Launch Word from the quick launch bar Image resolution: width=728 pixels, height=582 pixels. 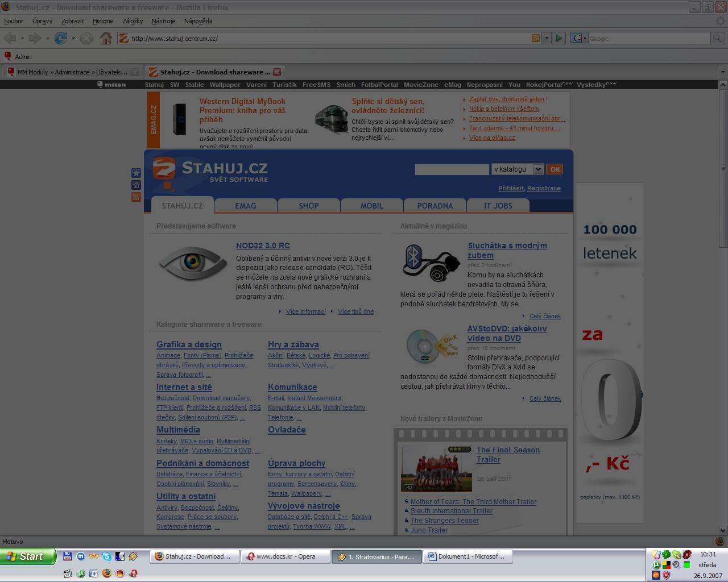pyautogui.click(x=93, y=573)
